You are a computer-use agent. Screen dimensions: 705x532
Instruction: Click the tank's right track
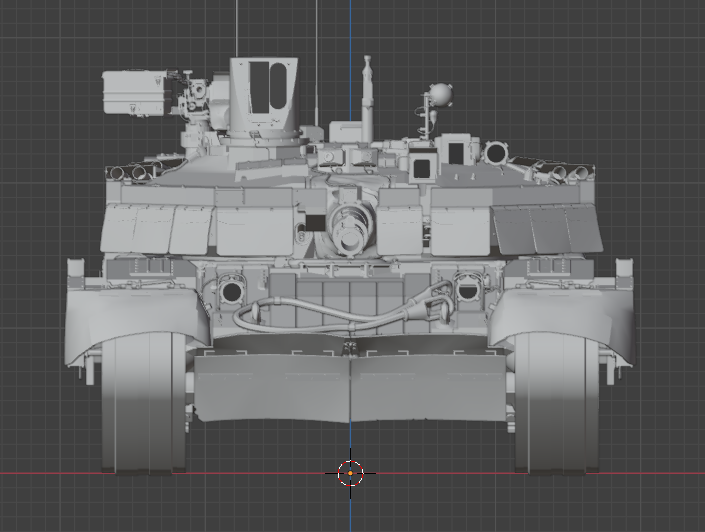tap(556, 405)
